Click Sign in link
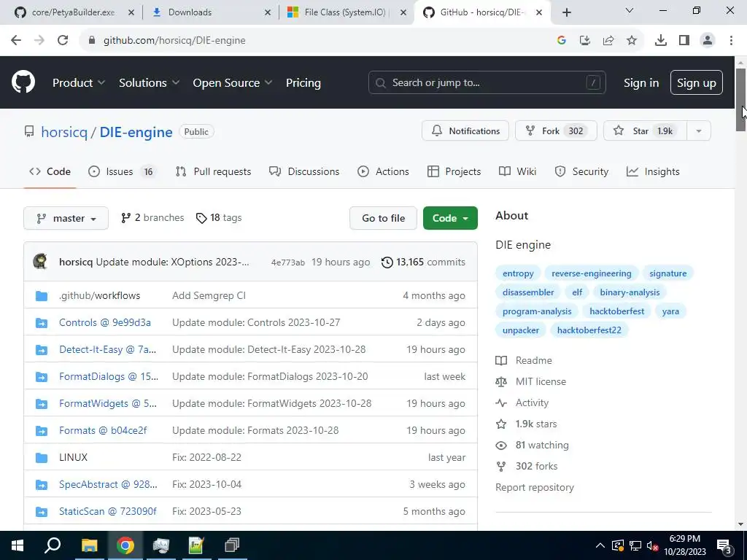 pyautogui.click(x=641, y=83)
